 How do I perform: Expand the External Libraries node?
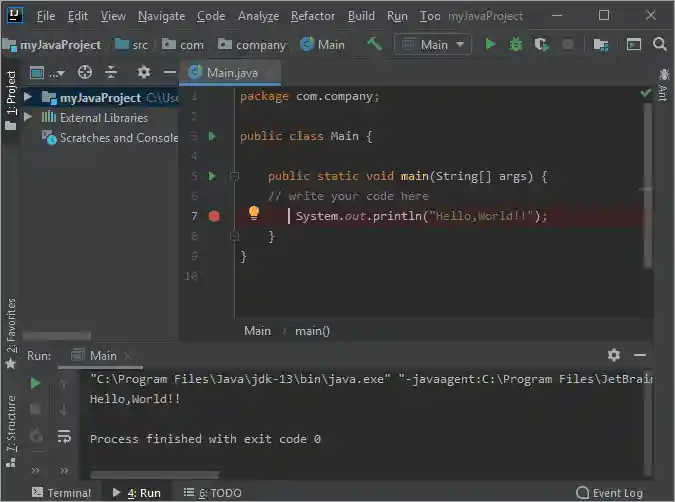[28, 118]
